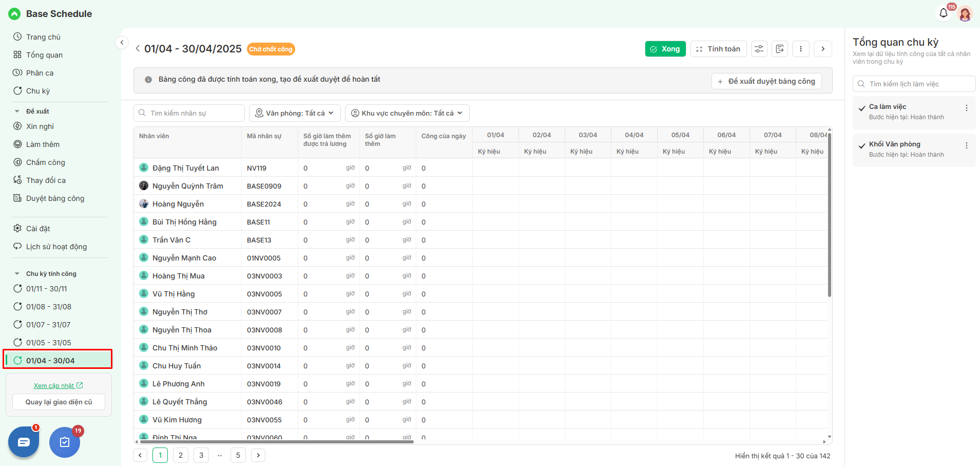Click the Base Schedule logo icon
The width and height of the screenshot is (980, 466).
coord(14,14)
